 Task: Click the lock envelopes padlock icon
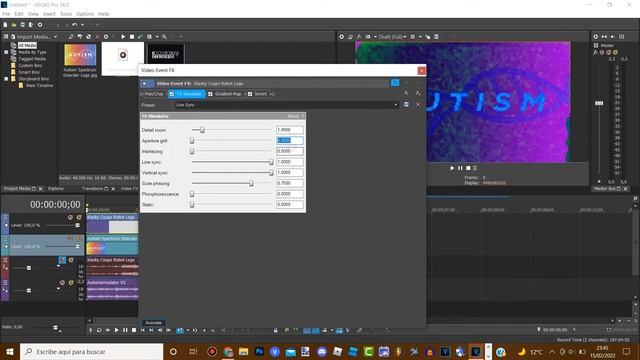[x=276, y=330]
